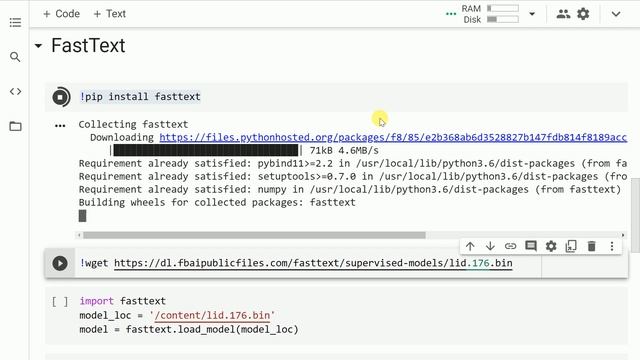
Task: Open the code snippets panel
Action: click(15, 91)
